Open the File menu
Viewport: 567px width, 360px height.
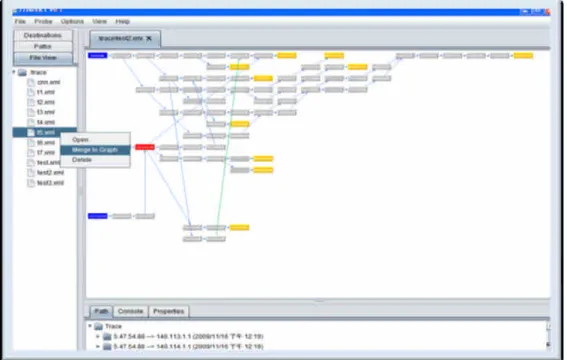pos(20,21)
